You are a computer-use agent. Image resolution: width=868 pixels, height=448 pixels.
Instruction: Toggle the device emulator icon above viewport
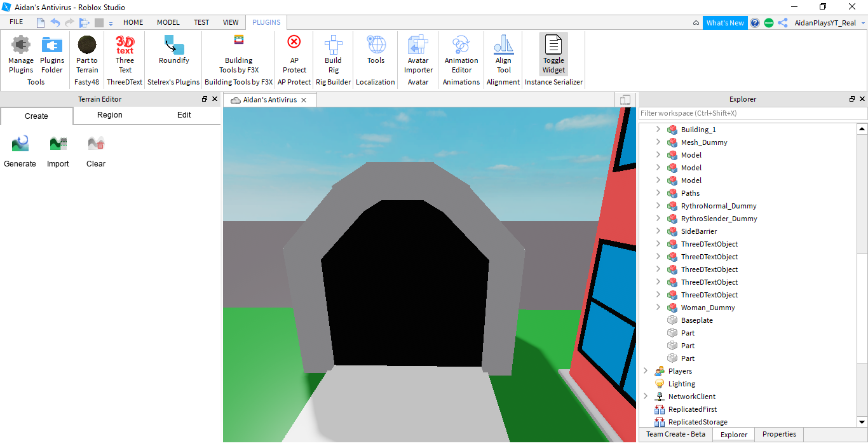click(x=625, y=100)
